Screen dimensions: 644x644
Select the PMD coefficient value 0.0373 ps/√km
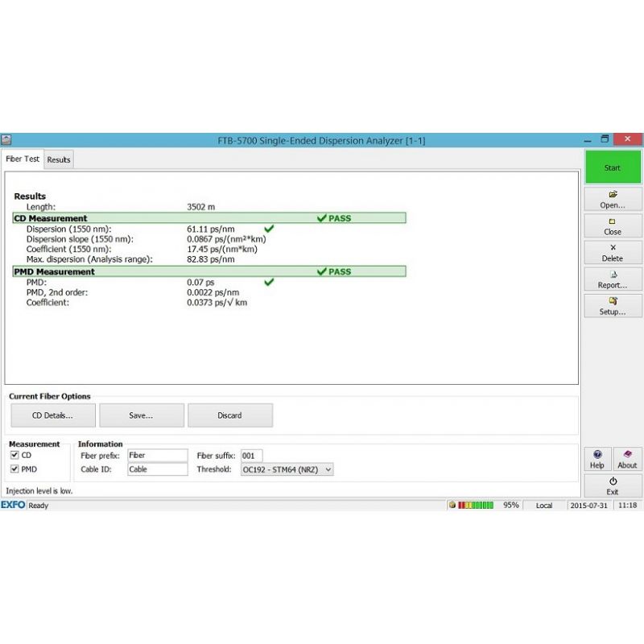click(x=217, y=303)
